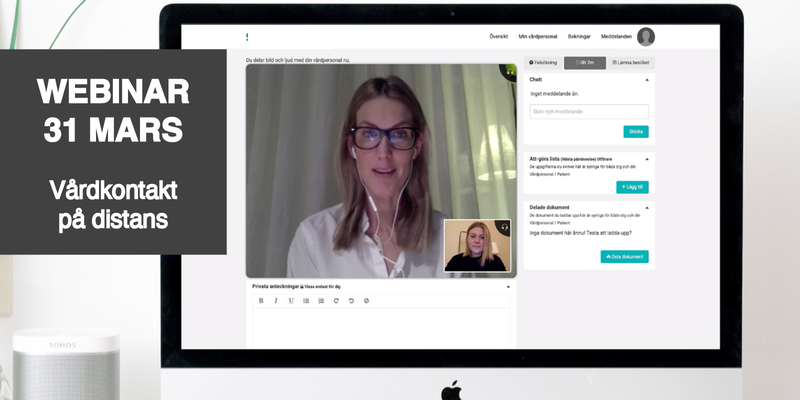Leave the visit with Lämna besöket
Screen dimensions: 800x400
[x=631, y=63]
